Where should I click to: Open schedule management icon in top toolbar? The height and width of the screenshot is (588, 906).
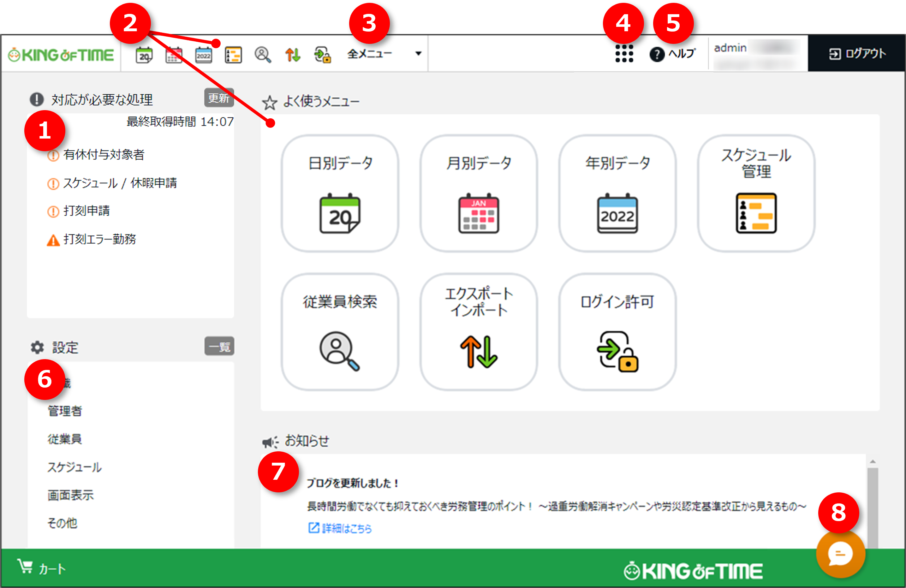[x=233, y=55]
